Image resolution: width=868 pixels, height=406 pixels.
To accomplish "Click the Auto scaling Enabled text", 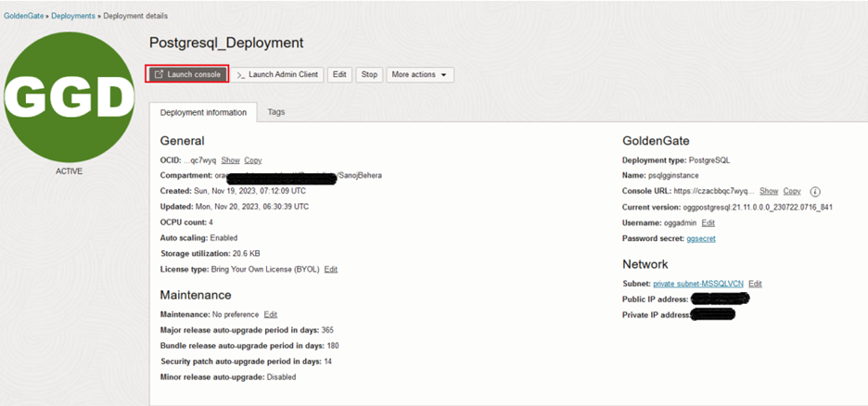I will tap(223, 238).
